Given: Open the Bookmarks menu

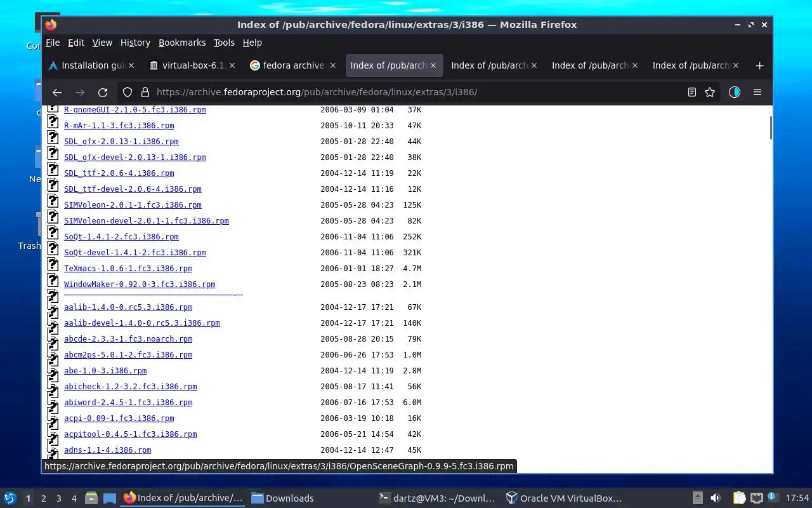Looking at the screenshot, I should click(x=182, y=43).
